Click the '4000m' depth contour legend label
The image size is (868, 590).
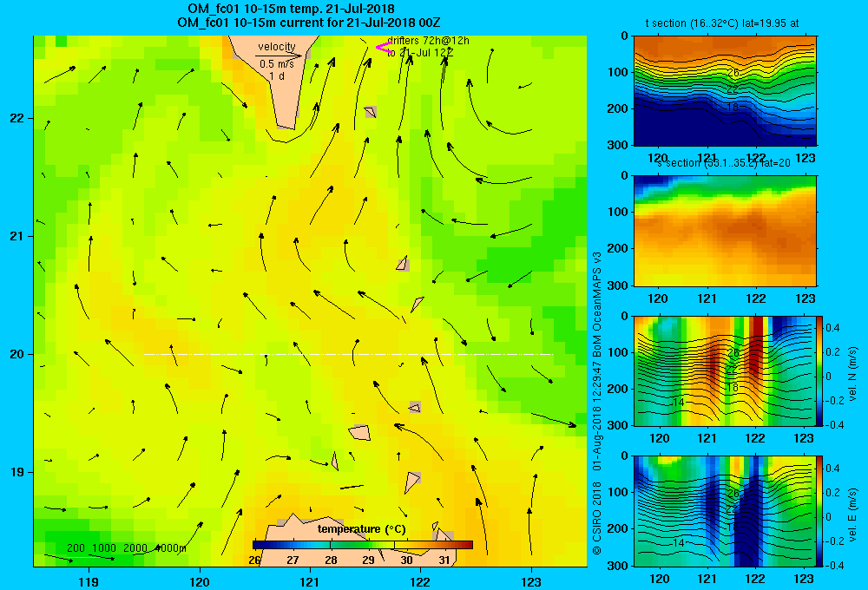coord(171,548)
